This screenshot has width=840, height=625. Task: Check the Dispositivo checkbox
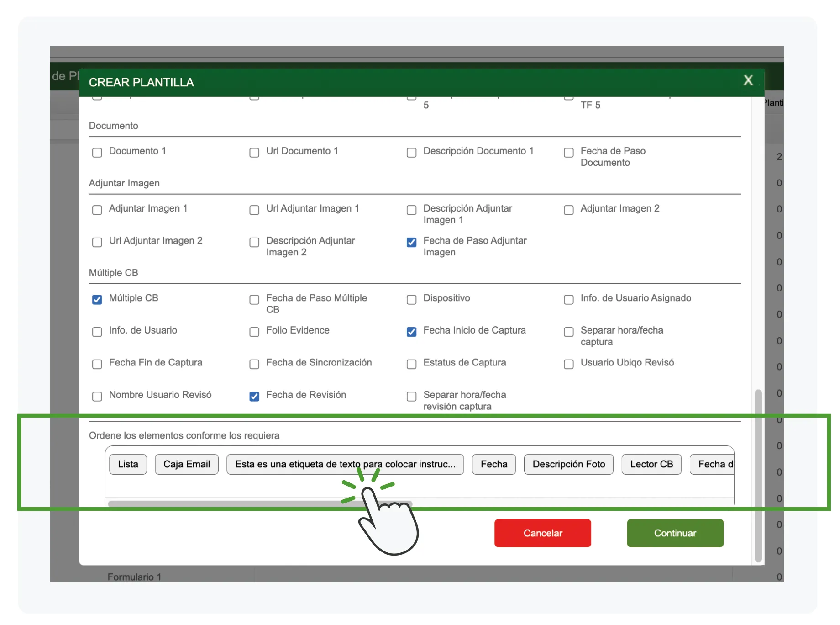pyautogui.click(x=411, y=299)
